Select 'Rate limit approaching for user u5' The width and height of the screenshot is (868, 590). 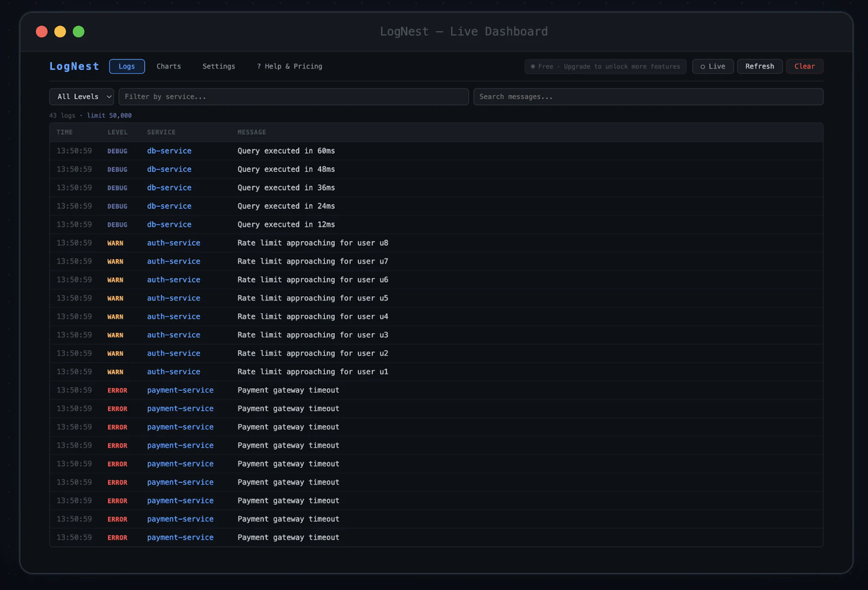[x=436, y=299]
